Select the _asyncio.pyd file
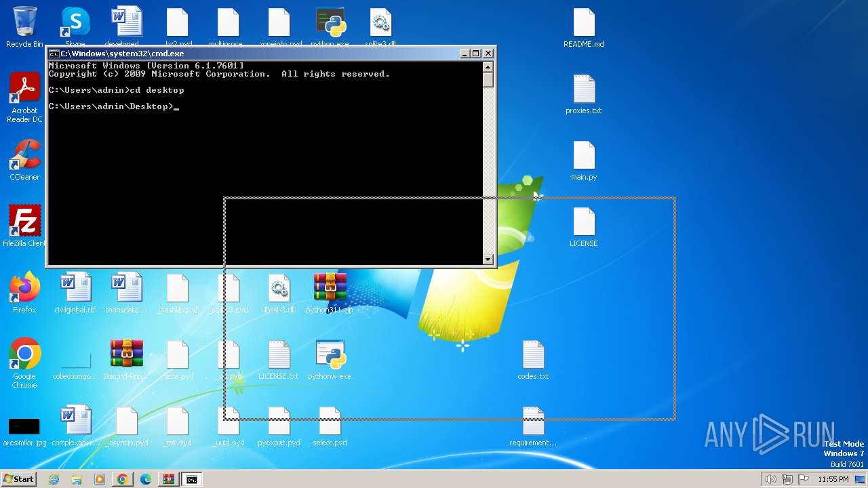Viewport: 868px width, 488px height. (x=126, y=426)
